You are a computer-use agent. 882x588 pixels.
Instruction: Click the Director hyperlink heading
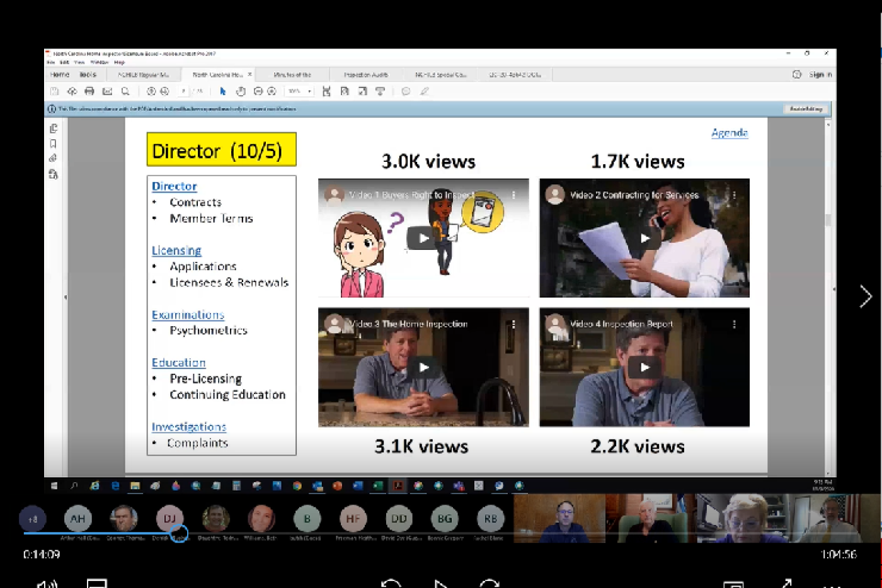click(x=175, y=186)
